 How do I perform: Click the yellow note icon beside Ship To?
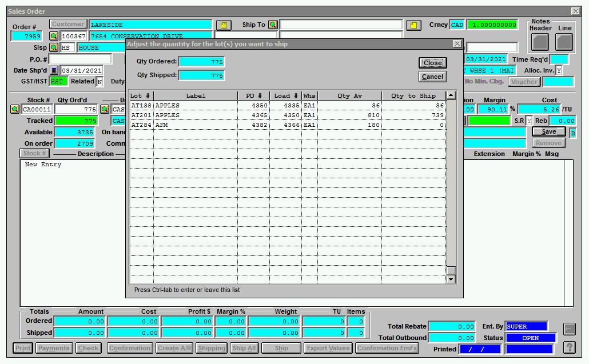coord(413,25)
